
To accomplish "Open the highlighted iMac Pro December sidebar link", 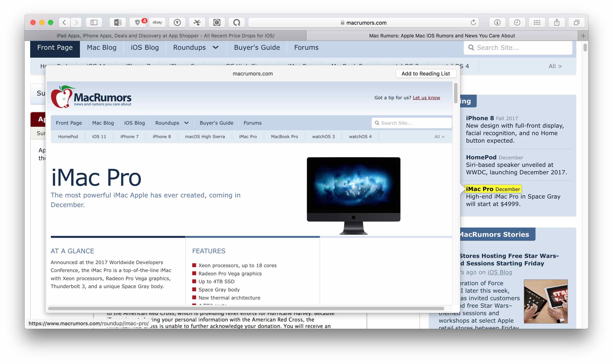I will [x=493, y=189].
